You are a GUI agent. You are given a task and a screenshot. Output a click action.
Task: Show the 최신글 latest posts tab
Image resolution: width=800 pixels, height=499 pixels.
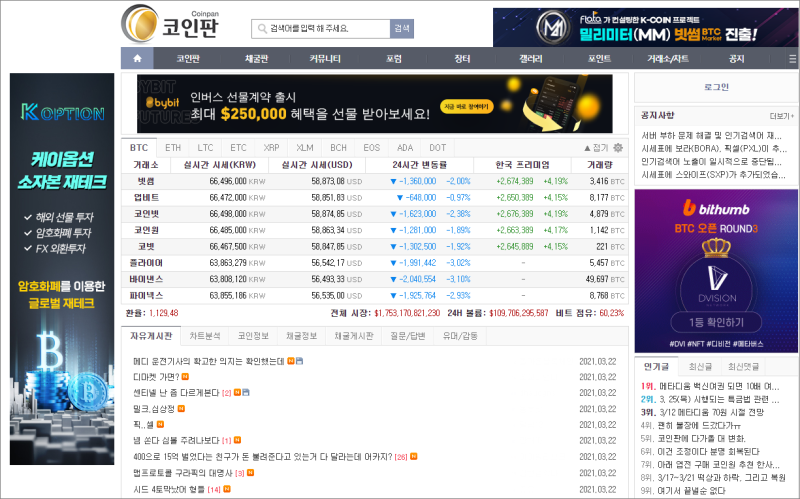[x=699, y=366]
